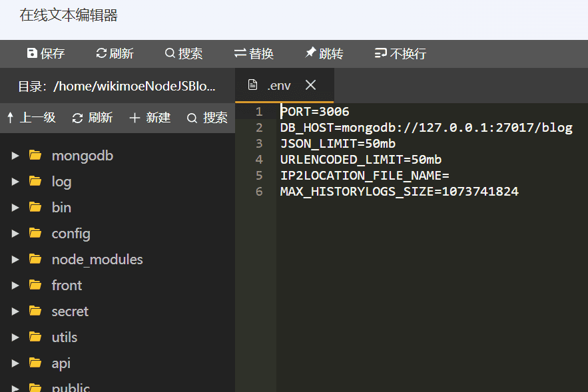Open the api folder icon
588x392 pixels.
point(35,363)
